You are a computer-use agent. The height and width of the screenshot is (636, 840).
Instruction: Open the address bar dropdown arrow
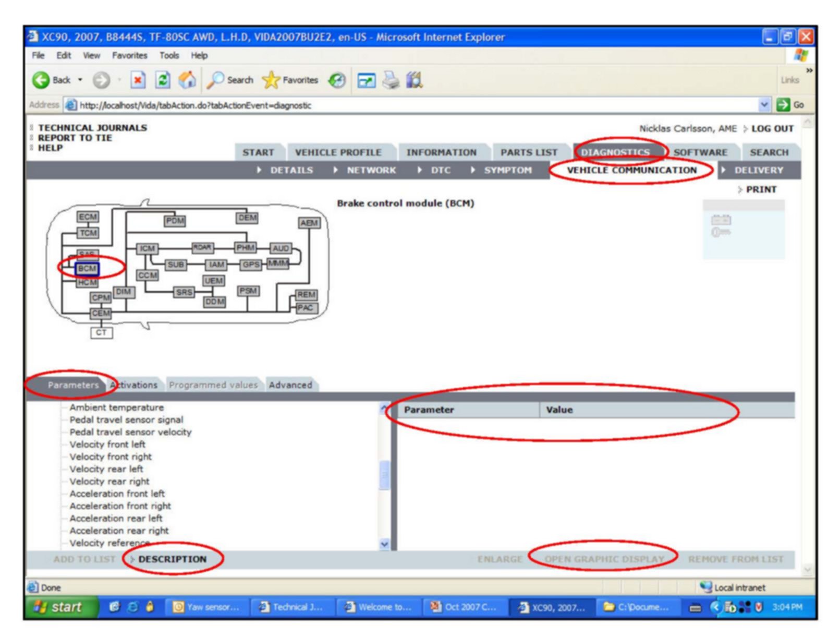(x=764, y=105)
